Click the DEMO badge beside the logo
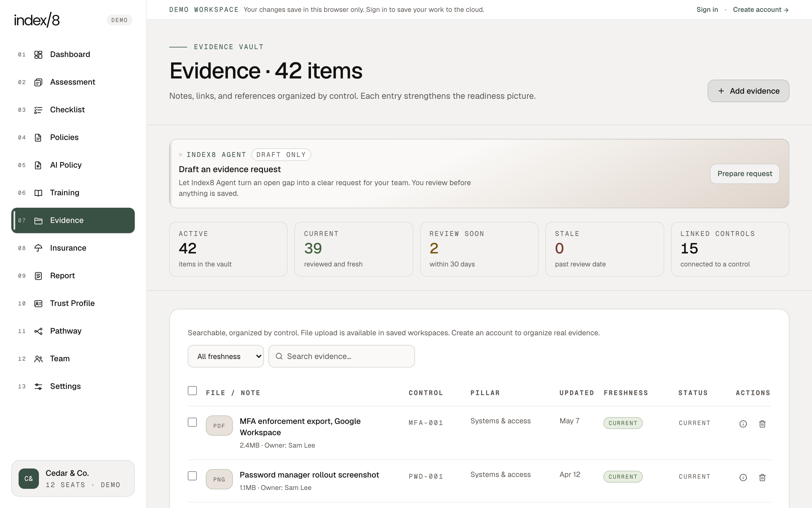This screenshot has height=508, width=812. tap(120, 20)
